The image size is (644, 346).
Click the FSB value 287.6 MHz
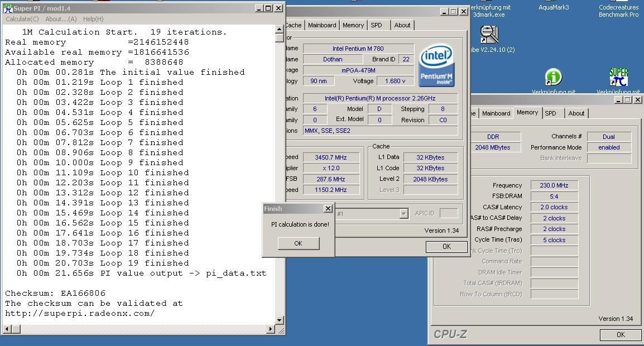(330, 179)
